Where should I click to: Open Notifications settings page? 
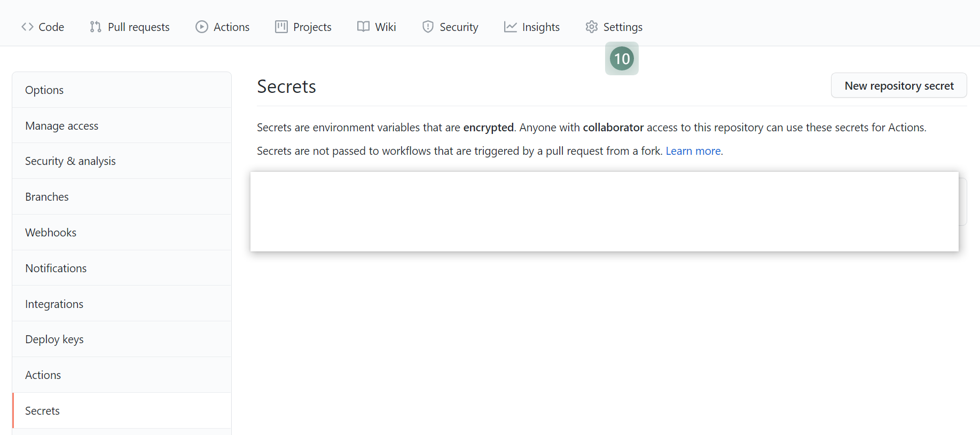[x=122, y=268]
